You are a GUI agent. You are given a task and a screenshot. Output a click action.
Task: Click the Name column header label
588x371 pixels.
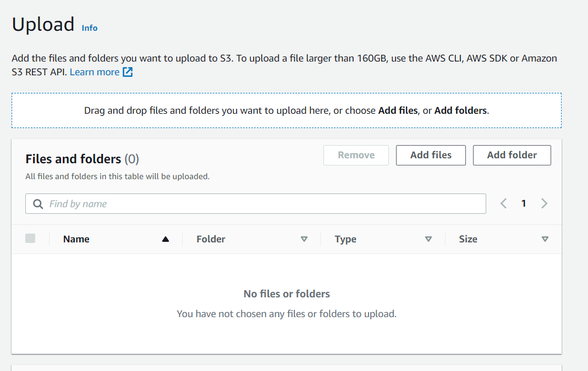[76, 239]
